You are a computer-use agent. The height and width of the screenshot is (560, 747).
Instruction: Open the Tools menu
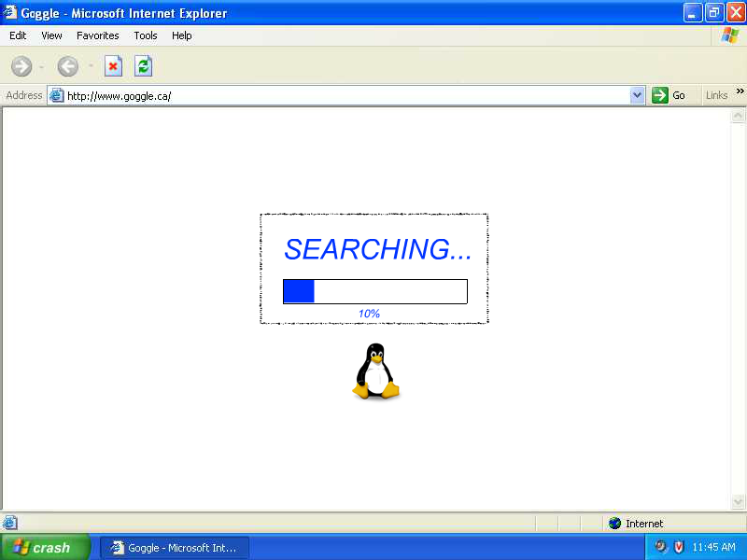tap(146, 35)
